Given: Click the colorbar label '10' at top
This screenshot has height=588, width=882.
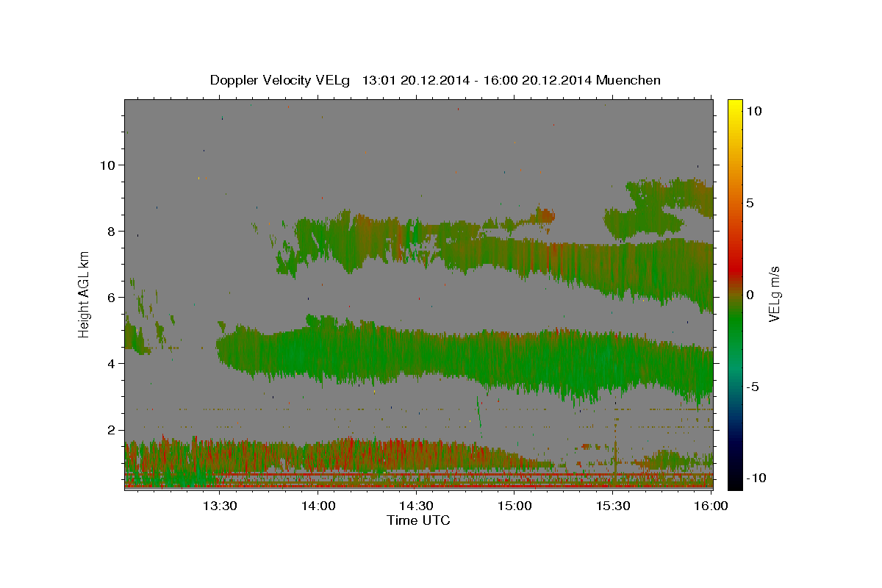Looking at the screenshot, I should point(753,111).
